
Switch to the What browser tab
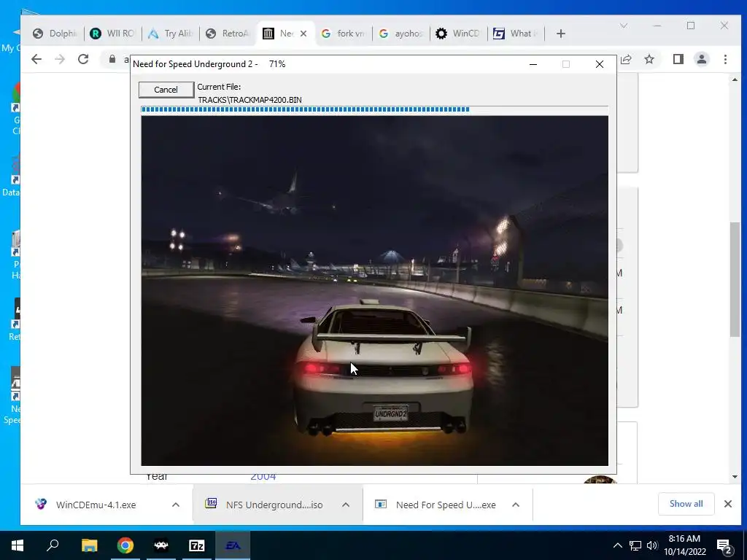[516, 34]
